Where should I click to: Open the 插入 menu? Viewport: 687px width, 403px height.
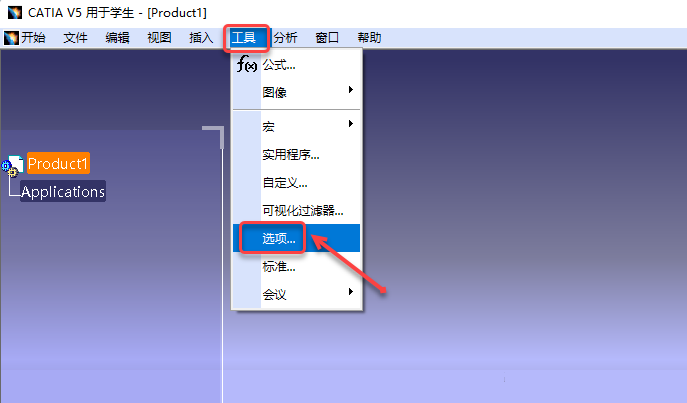[201, 38]
